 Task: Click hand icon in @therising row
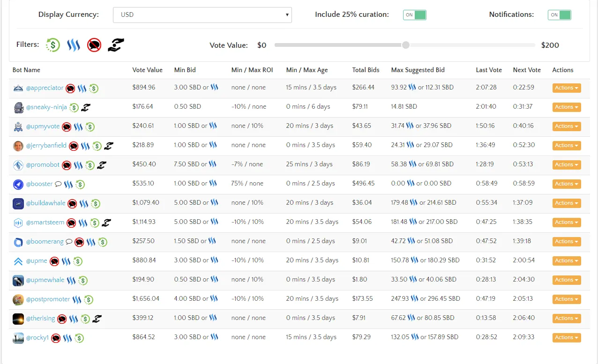97,319
